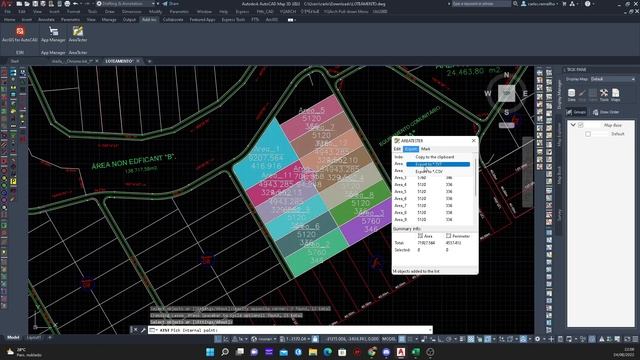Toggle the Default layer checkbox
Viewport: 640px width, 360px height.
(x=588, y=134)
